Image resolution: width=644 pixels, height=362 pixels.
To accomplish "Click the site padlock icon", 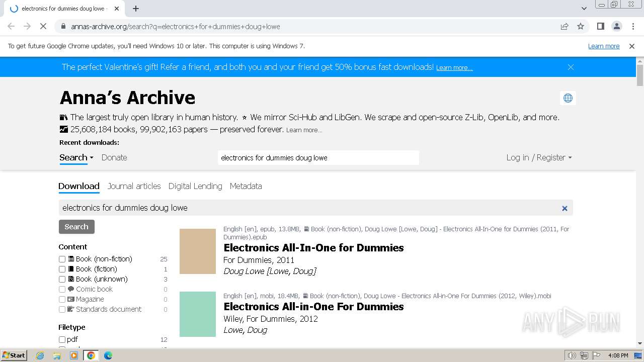I will coord(63,26).
